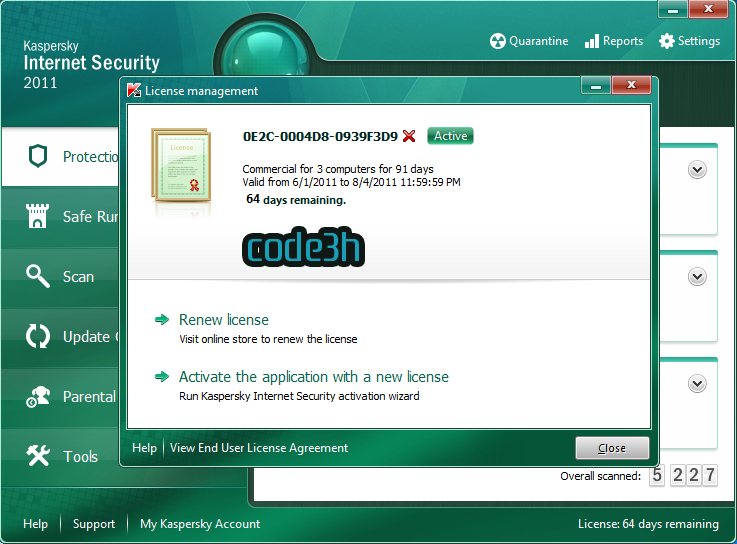Click the green protection status orb

tap(266, 51)
